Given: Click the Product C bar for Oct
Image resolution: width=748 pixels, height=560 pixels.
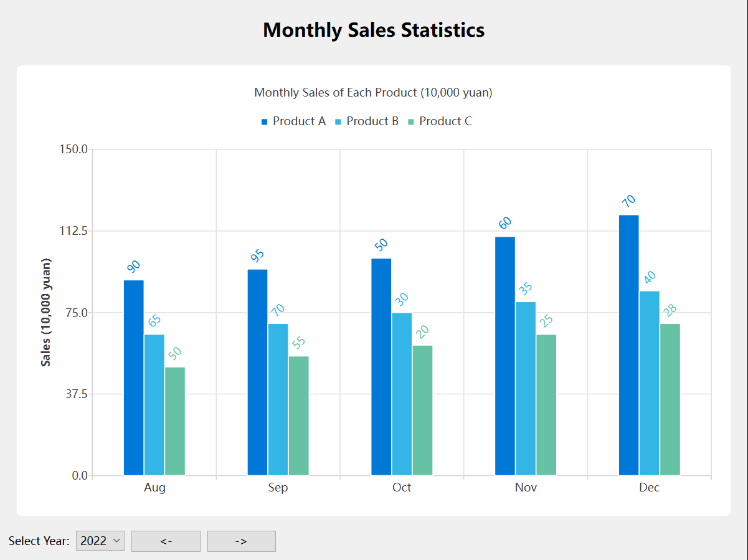Looking at the screenshot, I should [422, 410].
